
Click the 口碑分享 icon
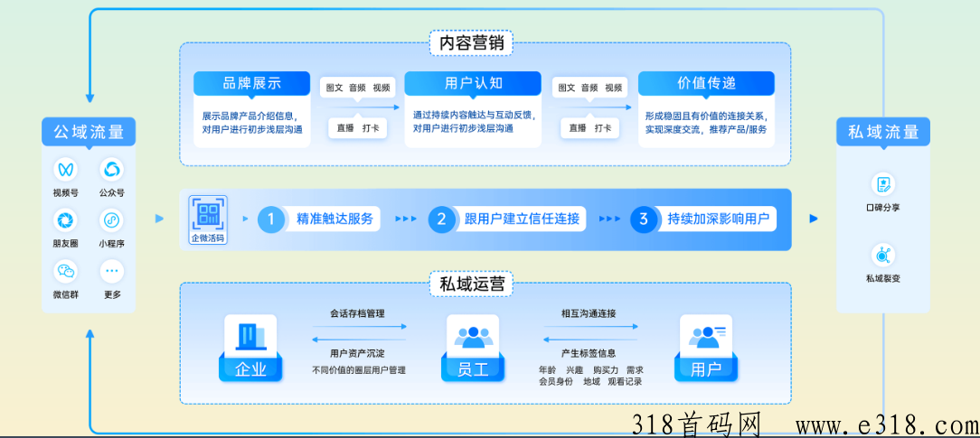[883, 185]
